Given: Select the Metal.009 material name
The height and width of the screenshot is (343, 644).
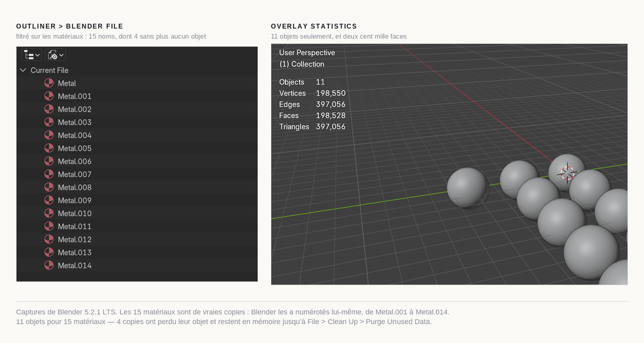Looking at the screenshot, I should pyautogui.click(x=75, y=200).
